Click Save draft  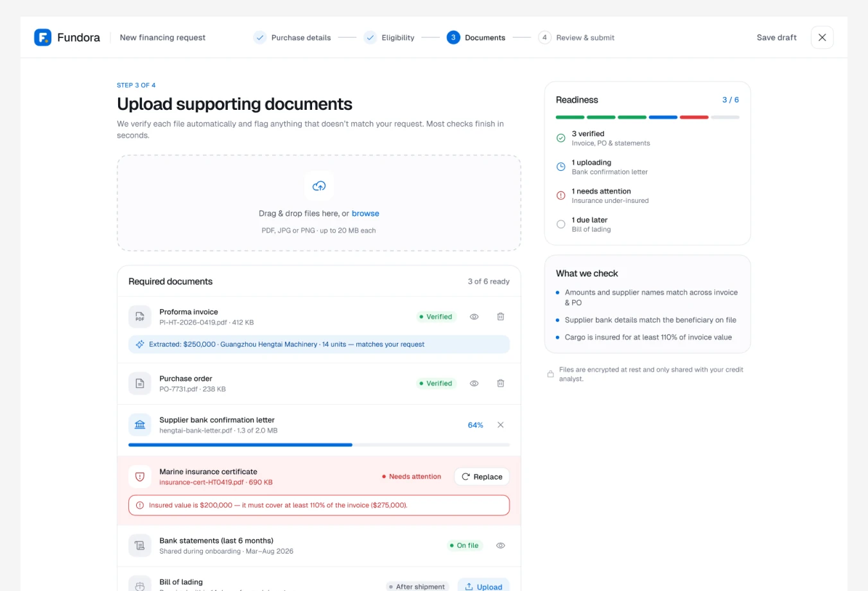(x=777, y=37)
